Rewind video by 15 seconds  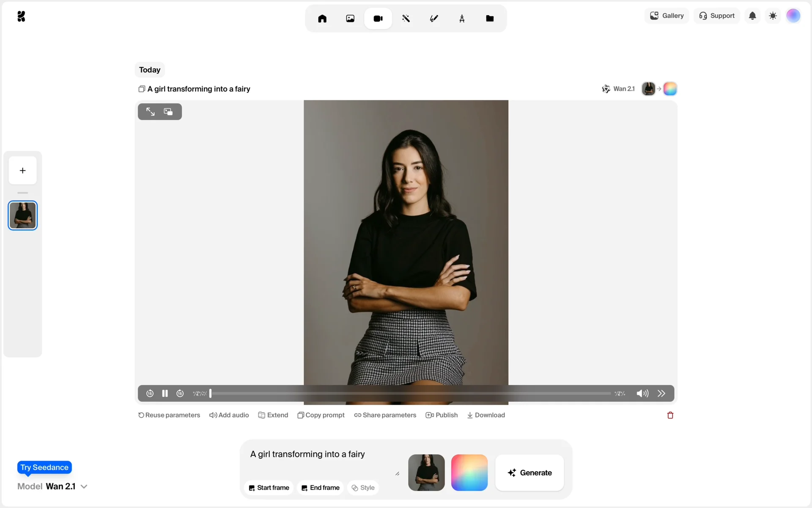click(x=150, y=393)
